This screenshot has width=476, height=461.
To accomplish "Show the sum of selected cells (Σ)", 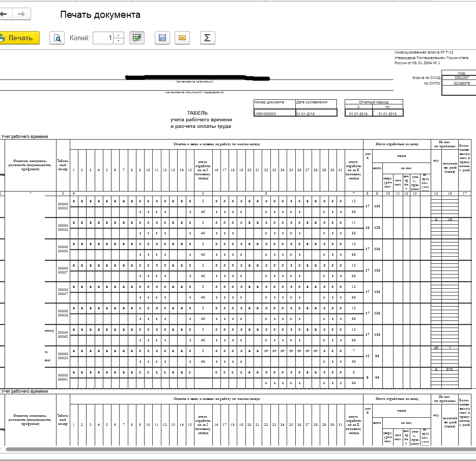I will (x=207, y=38).
